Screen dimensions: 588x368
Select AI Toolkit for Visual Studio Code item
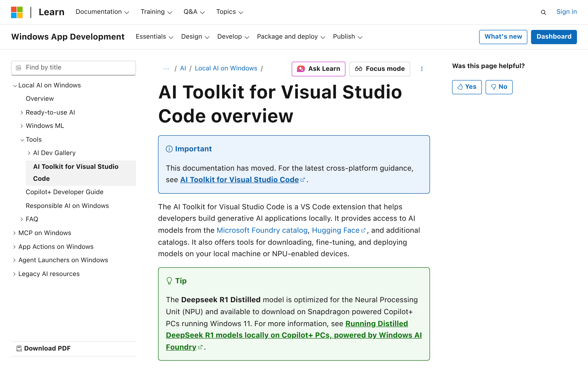click(81, 173)
